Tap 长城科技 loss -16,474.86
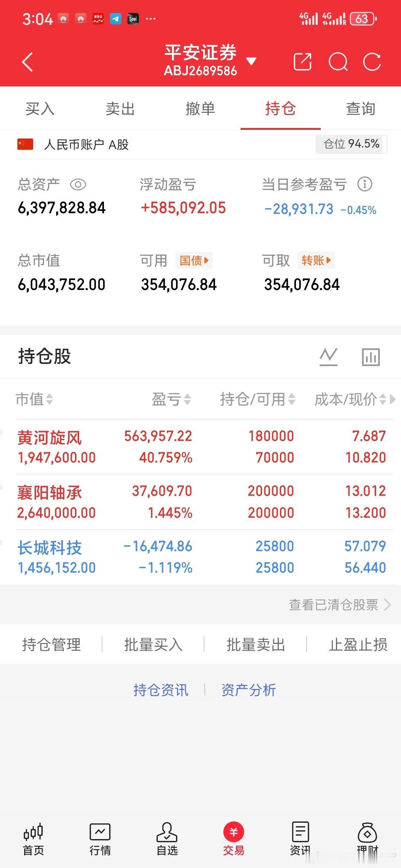Viewport: 401px width, 868px height. (x=158, y=546)
